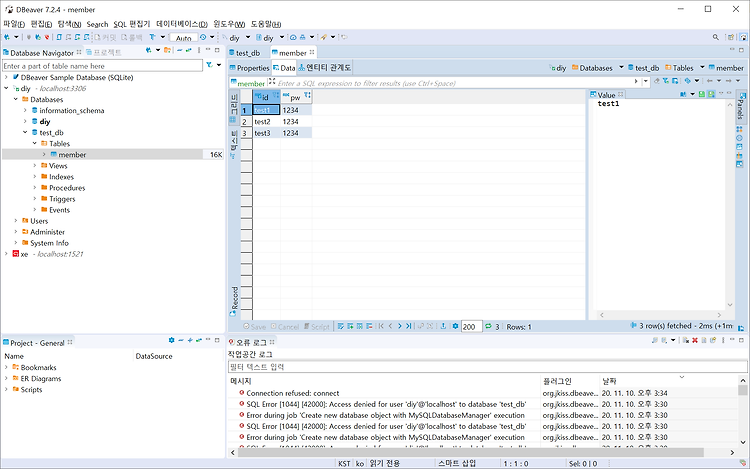Image resolution: width=750 pixels, height=469 pixels.
Task: Expand the Bookmarks node in Project panel
Action: point(6,367)
